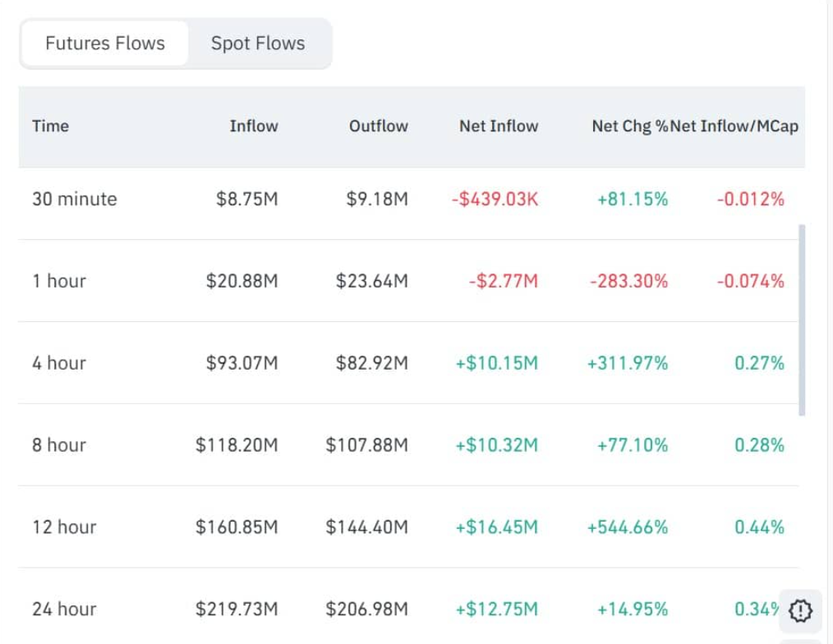Select the 1 hour row label
This screenshot has width=833, height=644.
(x=59, y=281)
